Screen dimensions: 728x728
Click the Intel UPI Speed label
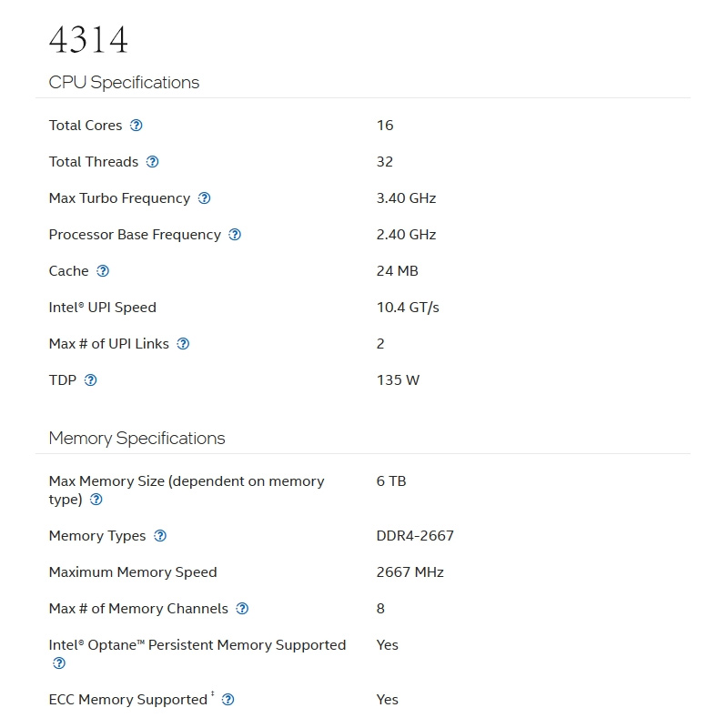(103, 308)
